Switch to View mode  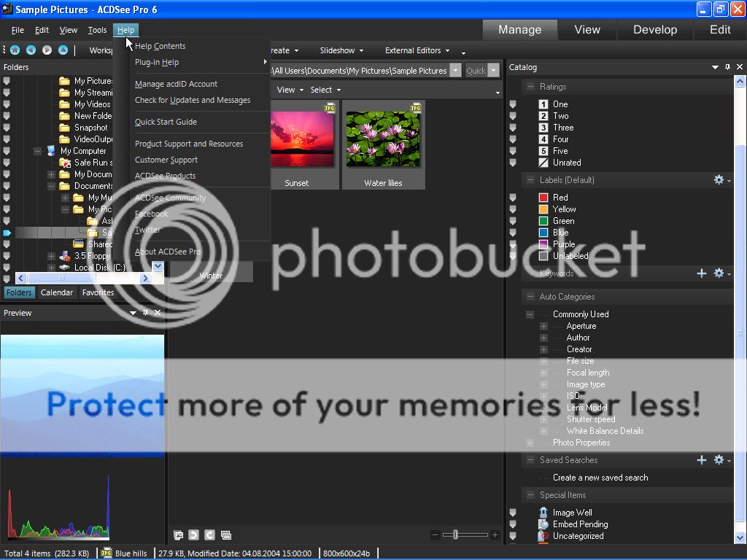[x=587, y=29]
